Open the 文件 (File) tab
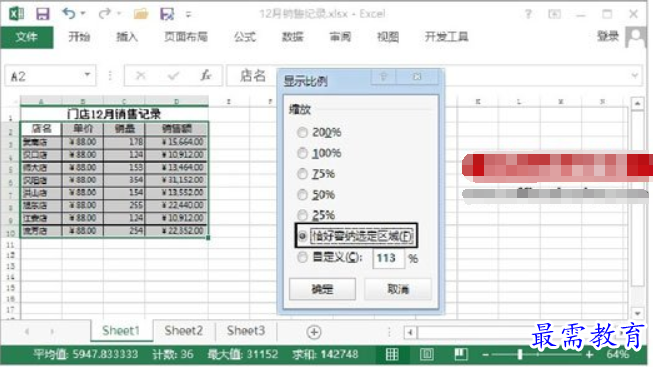The width and height of the screenshot is (653, 367). (x=27, y=37)
